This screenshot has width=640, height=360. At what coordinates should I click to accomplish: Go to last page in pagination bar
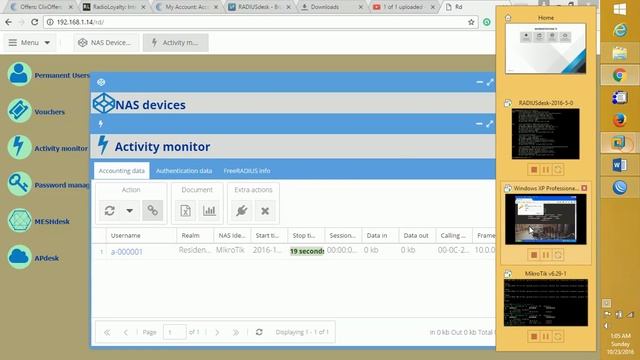click(236, 332)
